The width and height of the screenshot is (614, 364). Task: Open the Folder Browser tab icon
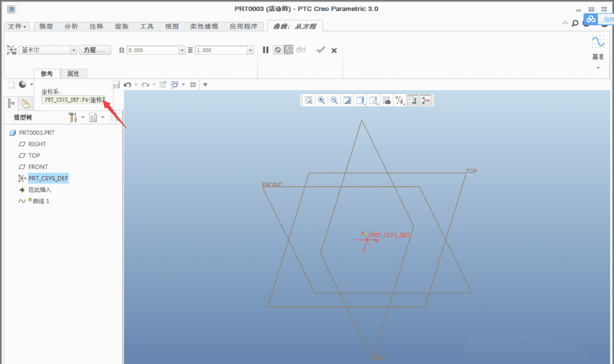tap(25, 103)
